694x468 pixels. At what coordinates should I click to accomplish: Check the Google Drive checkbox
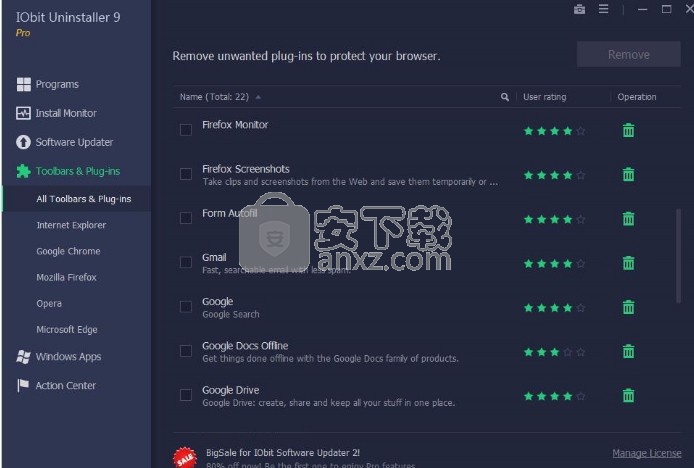coord(186,395)
